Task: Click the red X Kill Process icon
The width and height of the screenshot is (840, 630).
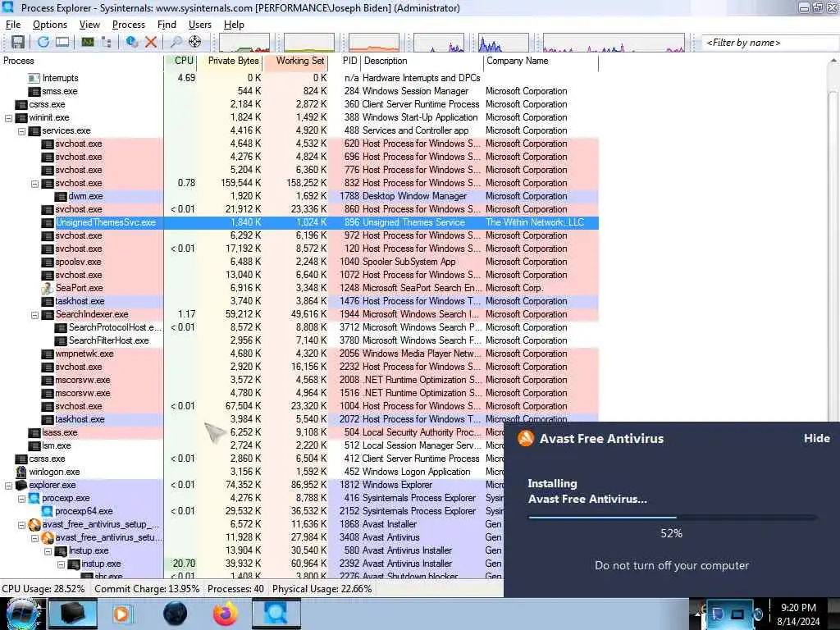Action: [151, 42]
